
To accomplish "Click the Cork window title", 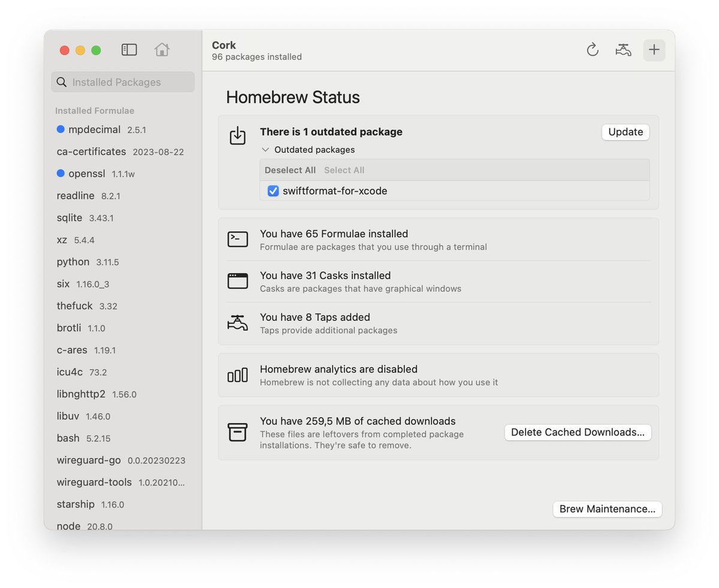I will point(224,45).
